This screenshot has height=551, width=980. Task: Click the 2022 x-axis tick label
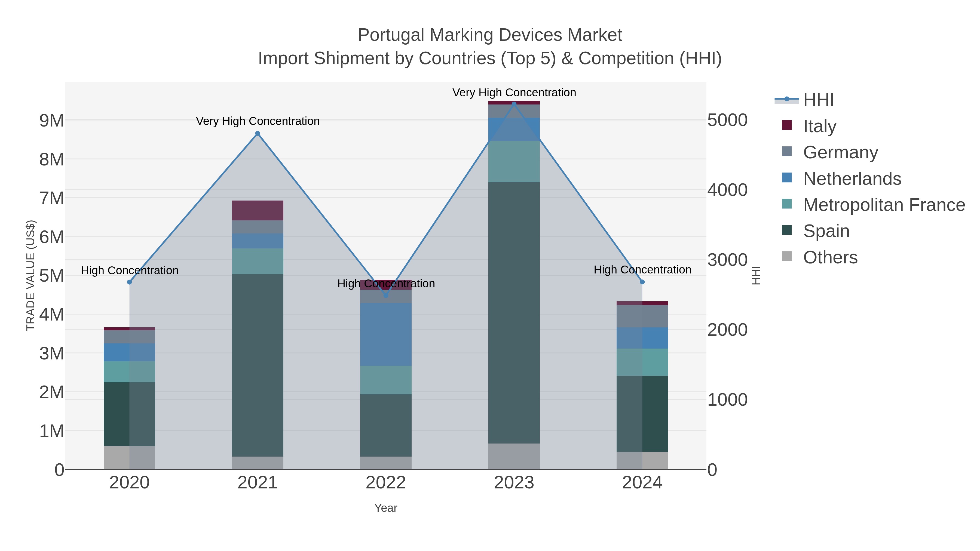[386, 482]
